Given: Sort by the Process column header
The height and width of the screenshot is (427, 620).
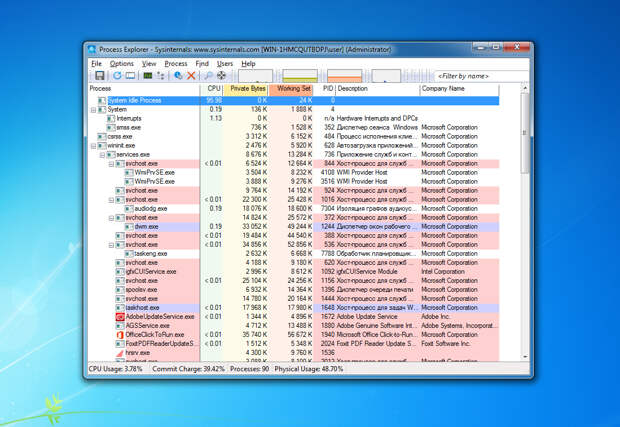Looking at the screenshot, I should tap(144, 89).
